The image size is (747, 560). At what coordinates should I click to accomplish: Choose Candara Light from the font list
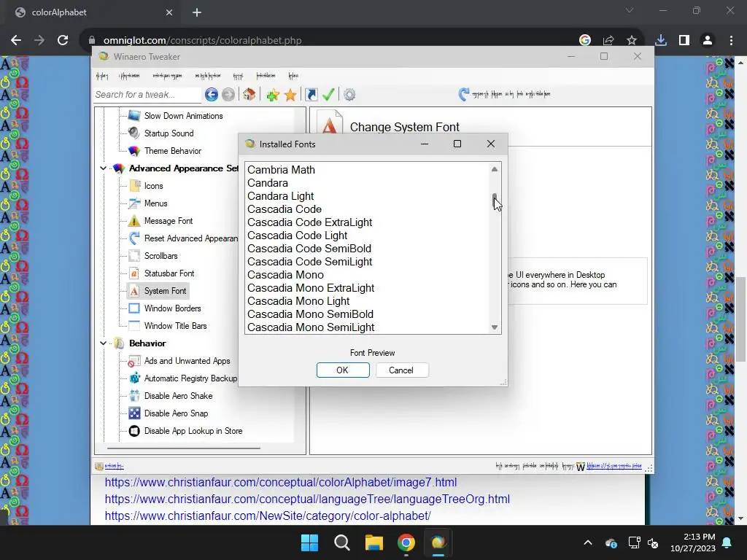(281, 196)
